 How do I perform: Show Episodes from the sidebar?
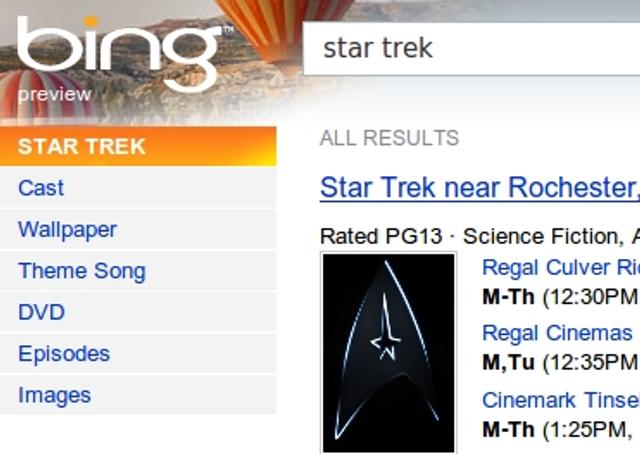tap(64, 354)
